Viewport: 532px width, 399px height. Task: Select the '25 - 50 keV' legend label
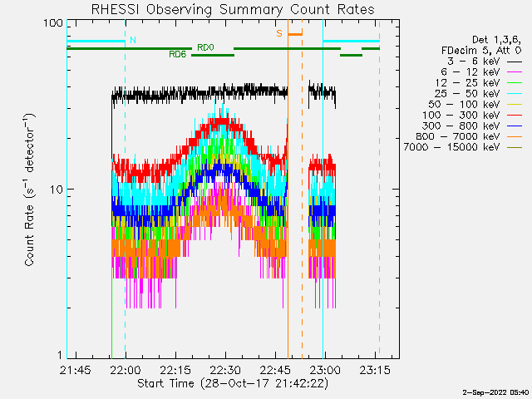coord(467,94)
